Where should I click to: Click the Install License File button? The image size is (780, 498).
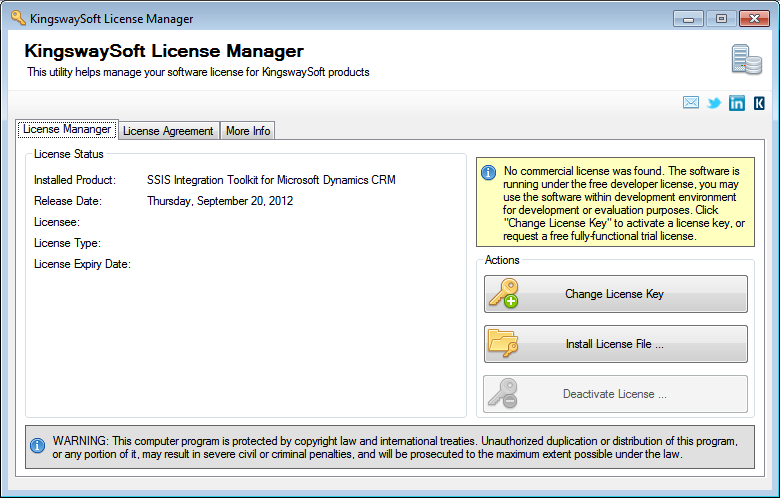pos(615,344)
